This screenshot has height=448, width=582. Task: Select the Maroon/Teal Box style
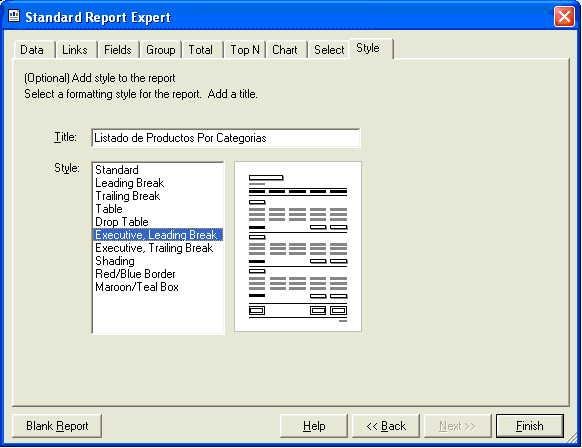[137, 287]
